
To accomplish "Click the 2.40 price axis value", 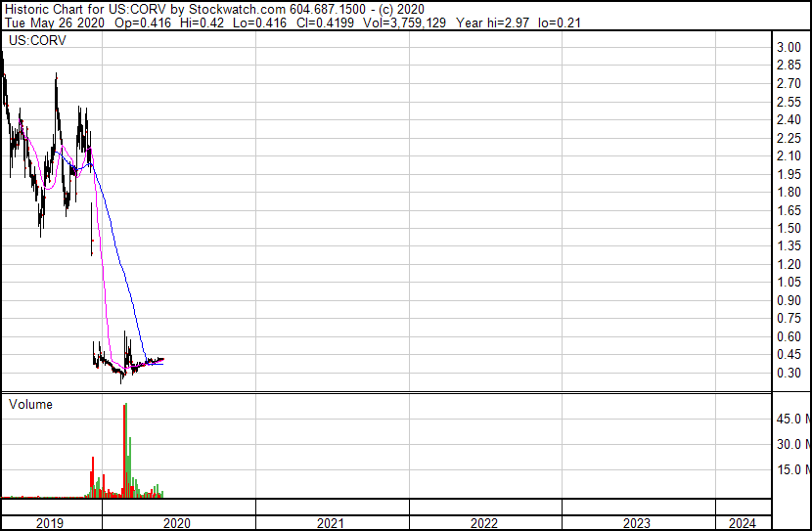I will [789, 119].
